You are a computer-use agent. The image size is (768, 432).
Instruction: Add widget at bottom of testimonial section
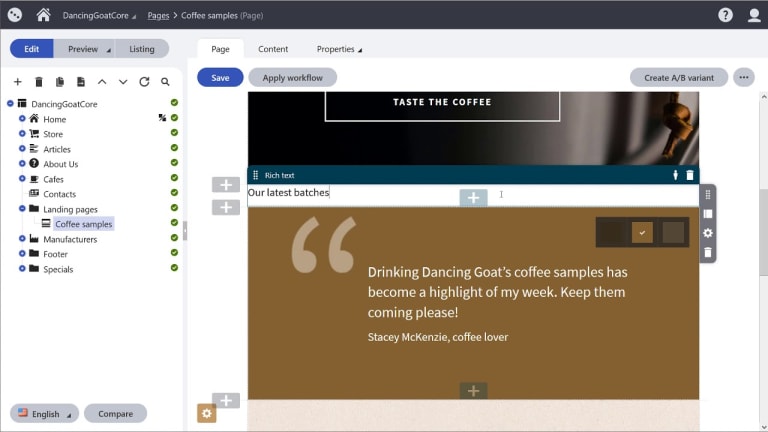click(x=473, y=391)
